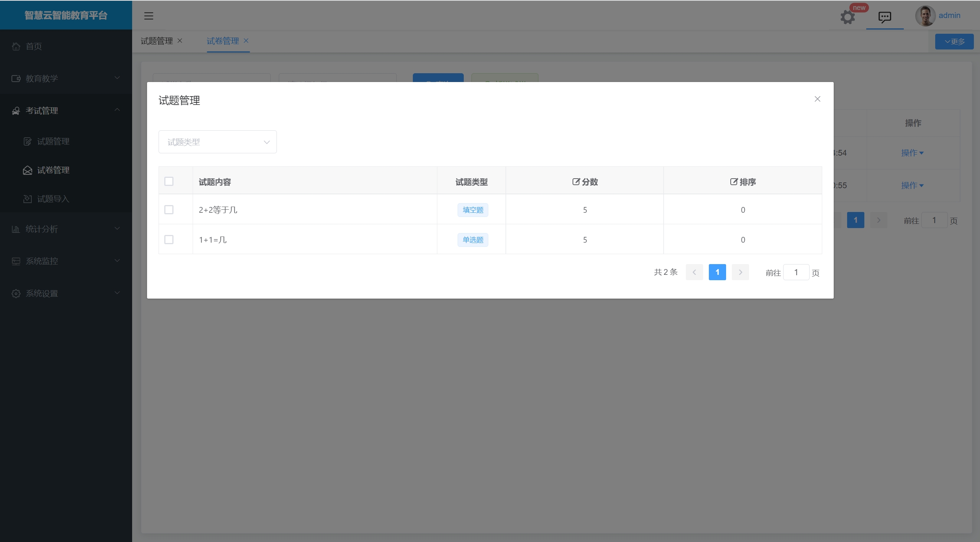Toggle the select-all checkbox in table header
Image resolution: width=980 pixels, height=542 pixels.
tap(169, 181)
